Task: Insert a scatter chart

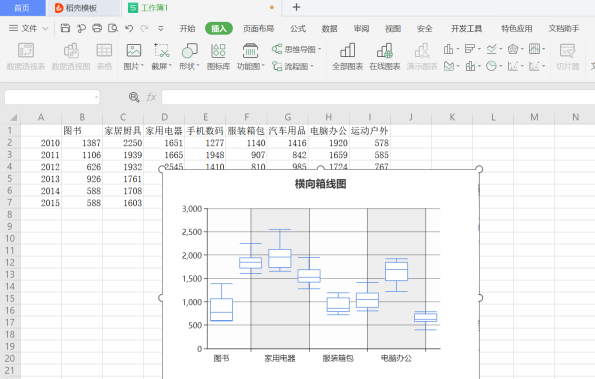Action: (513, 66)
